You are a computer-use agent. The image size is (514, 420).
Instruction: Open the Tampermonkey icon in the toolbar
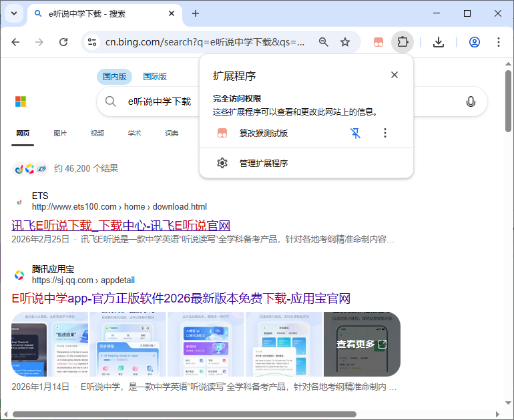[378, 42]
